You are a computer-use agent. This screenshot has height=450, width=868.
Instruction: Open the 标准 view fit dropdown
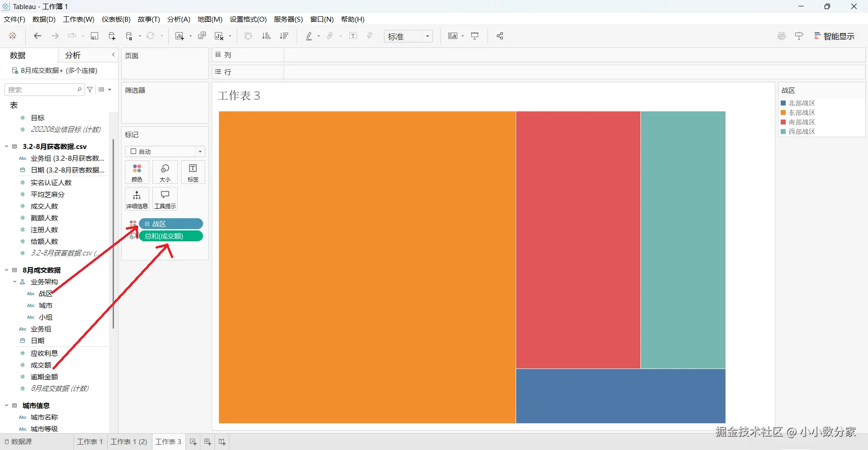[408, 36]
